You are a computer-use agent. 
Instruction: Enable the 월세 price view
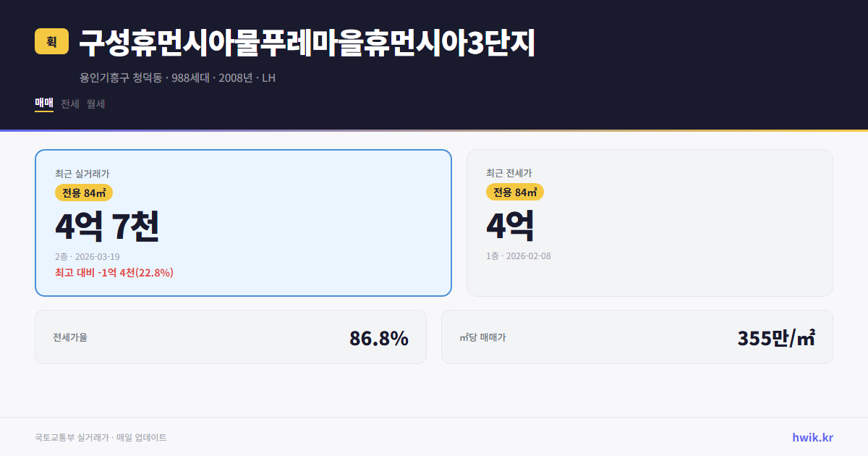click(x=95, y=104)
